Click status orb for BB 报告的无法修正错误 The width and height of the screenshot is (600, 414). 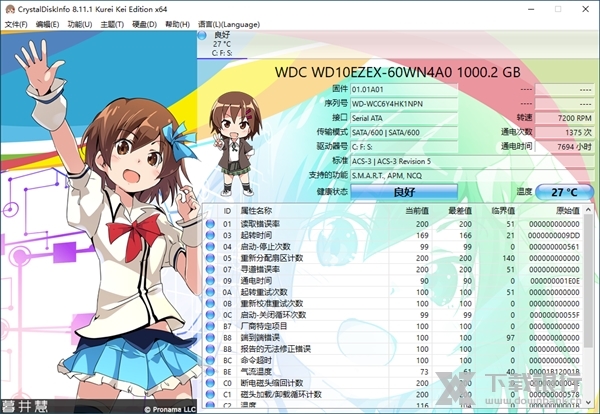(210, 349)
